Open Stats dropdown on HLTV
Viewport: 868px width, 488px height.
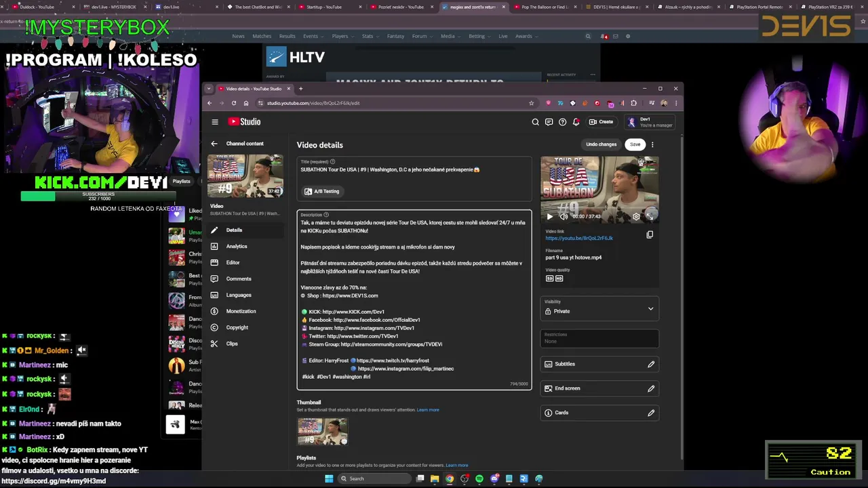[370, 36]
